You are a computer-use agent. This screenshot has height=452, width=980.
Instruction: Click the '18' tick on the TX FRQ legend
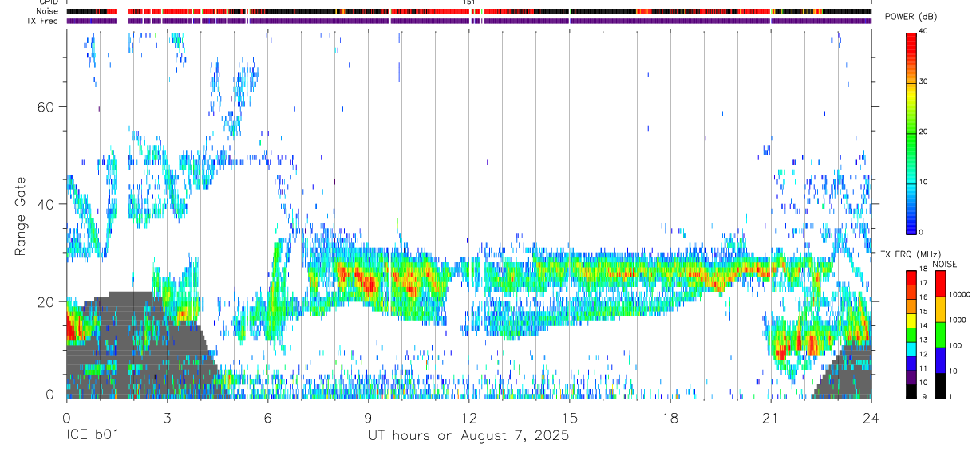click(923, 269)
